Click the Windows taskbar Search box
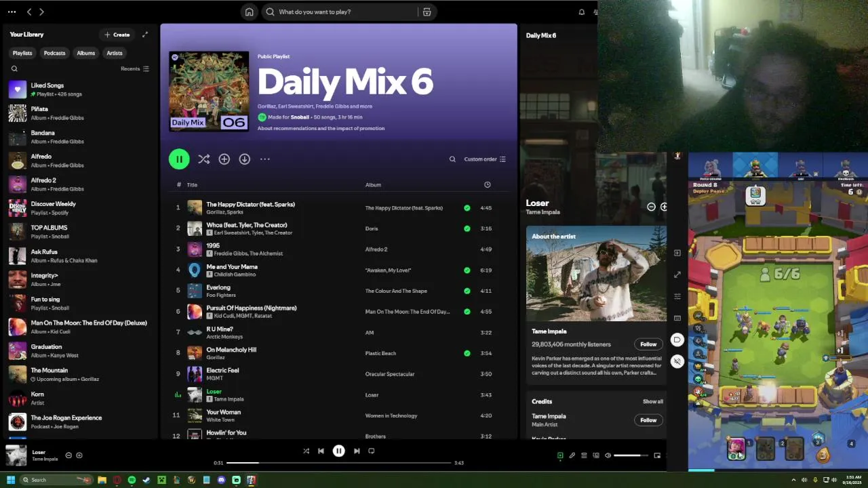Image resolution: width=868 pixels, height=488 pixels. 56,480
